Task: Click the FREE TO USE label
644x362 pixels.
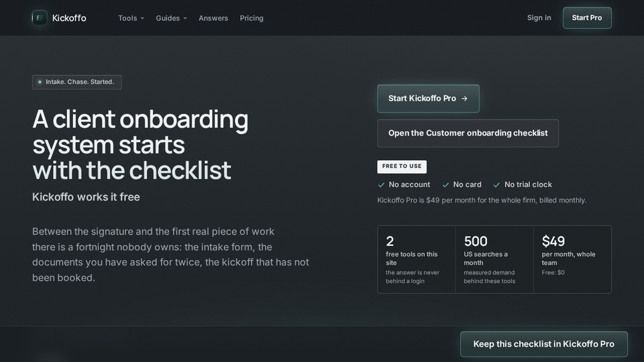Action: coord(402,166)
